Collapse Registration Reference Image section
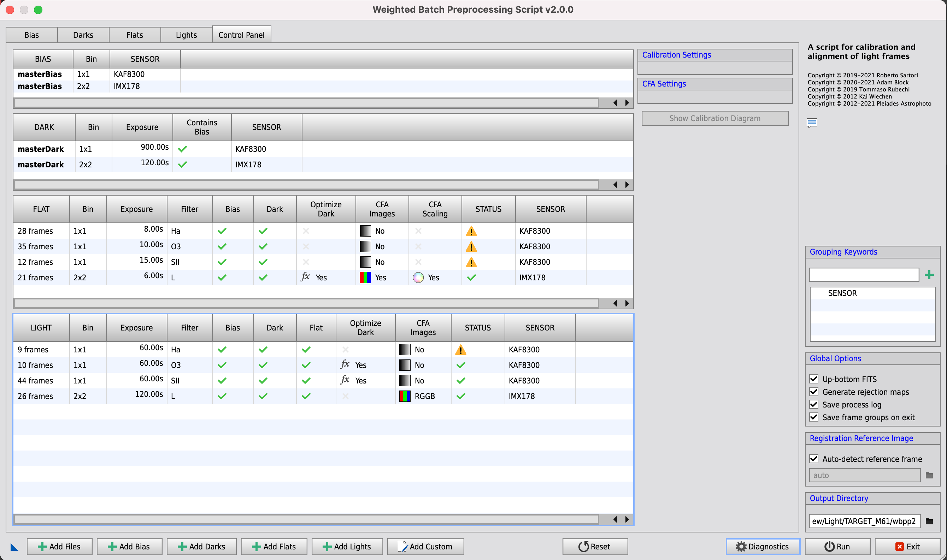This screenshot has height=560, width=947. tap(872, 438)
